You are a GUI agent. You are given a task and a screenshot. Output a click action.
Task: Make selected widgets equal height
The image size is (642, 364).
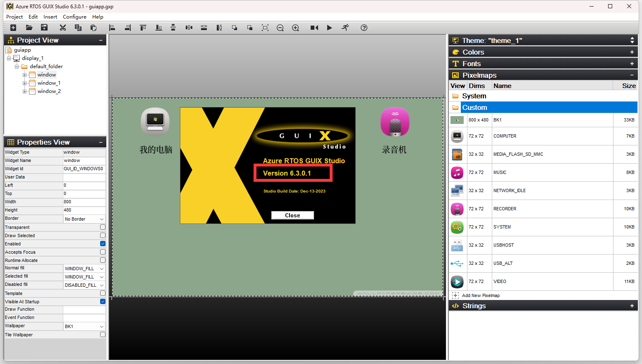[x=219, y=28]
